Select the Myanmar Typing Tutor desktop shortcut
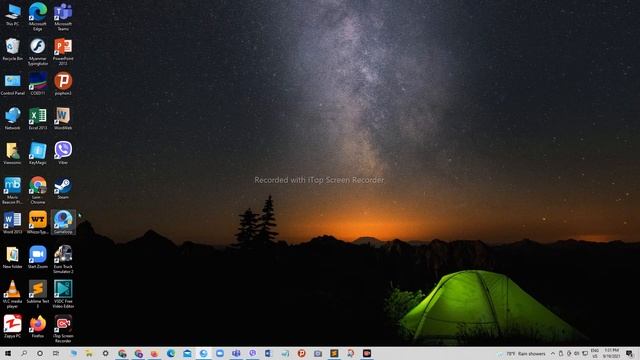 pyautogui.click(x=38, y=51)
